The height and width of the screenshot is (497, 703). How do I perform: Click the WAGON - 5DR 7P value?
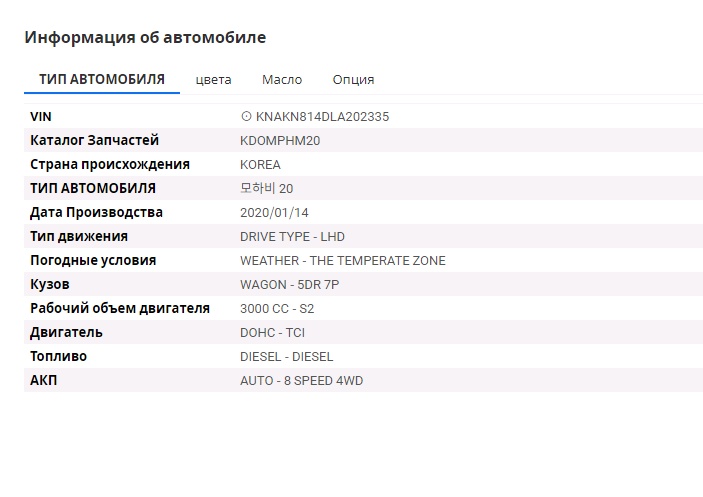tap(290, 285)
